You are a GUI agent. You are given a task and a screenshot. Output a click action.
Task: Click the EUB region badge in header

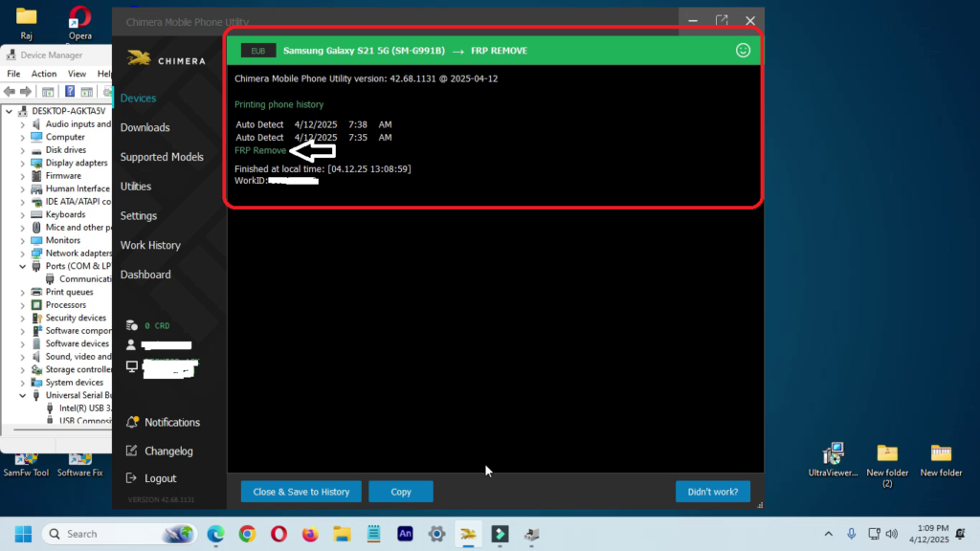258,51
